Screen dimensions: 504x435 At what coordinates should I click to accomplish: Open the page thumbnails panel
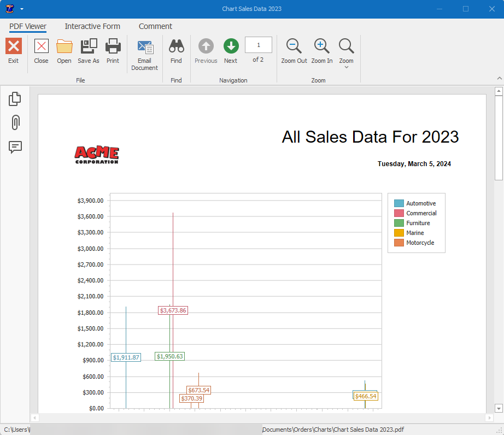click(x=15, y=98)
